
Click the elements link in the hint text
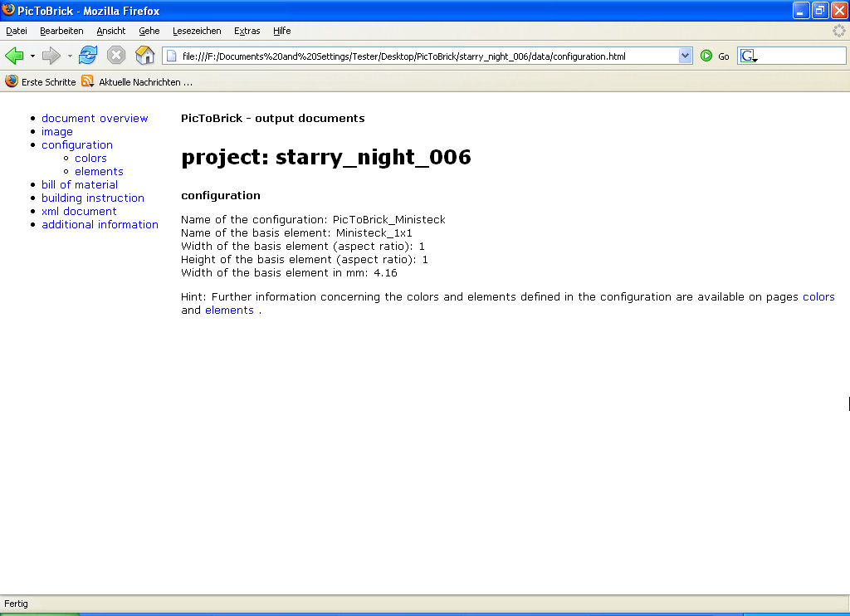229,310
